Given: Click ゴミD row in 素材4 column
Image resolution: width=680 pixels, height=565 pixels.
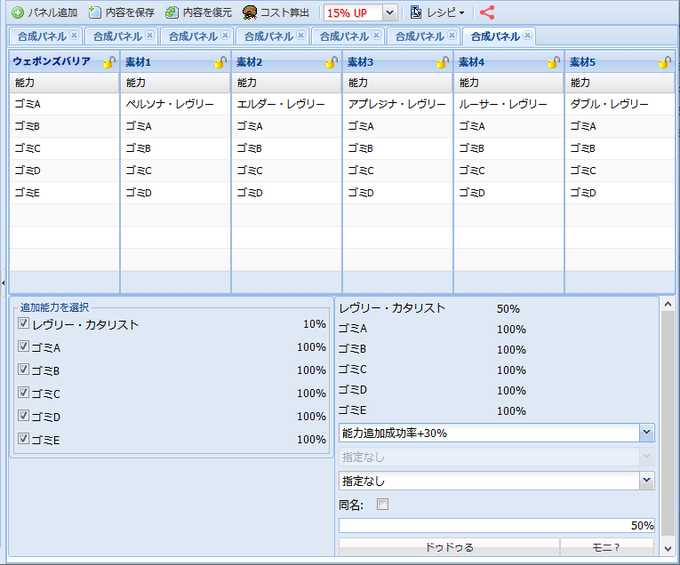Looking at the screenshot, I should (508, 193).
